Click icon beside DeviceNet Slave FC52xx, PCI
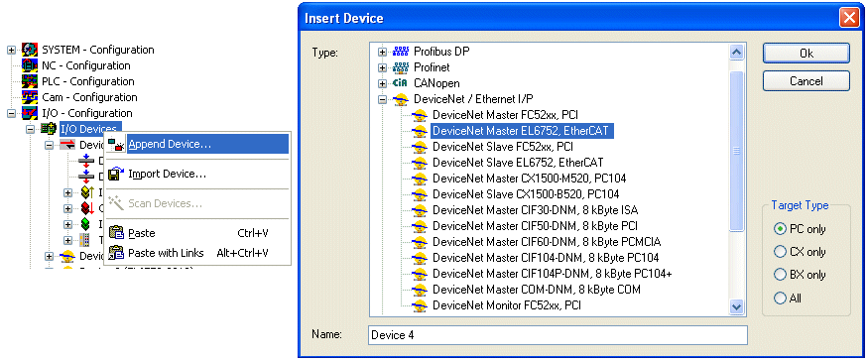Screen dimensions: 868x360 (x=420, y=147)
